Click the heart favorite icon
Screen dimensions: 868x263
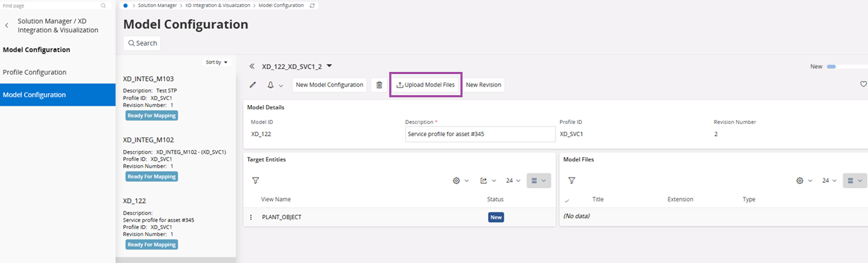tap(863, 85)
